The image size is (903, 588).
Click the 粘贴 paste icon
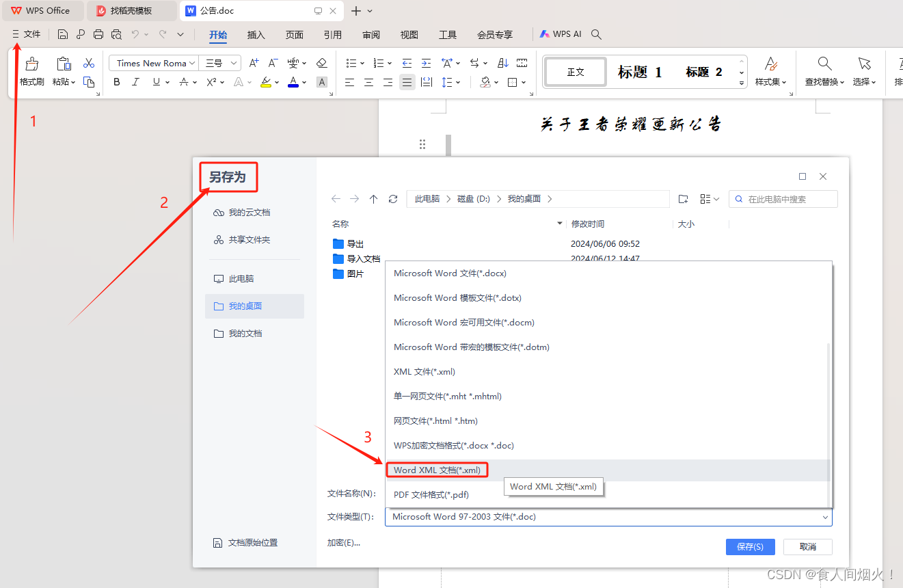point(64,64)
